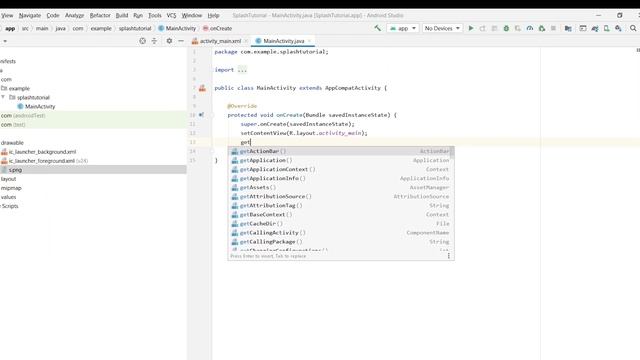Click the Sync Project with Gradle icon
Image resolution: width=640 pixels, height=360 pixels.
(595, 28)
